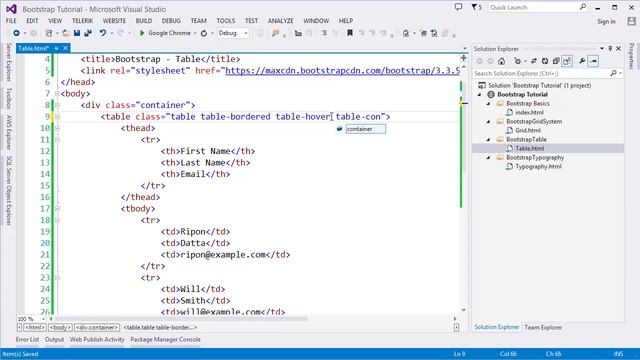This screenshot has height=360, width=640.
Task: Select the body breadcrumb
Action: pyautogui.click(x=60, y=327)
